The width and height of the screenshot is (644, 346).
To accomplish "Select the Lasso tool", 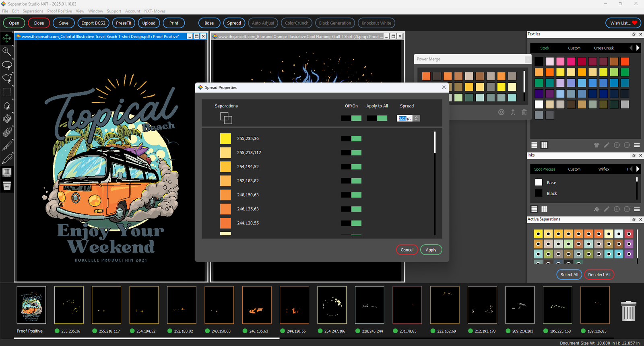I will click(x=7, y=65).
